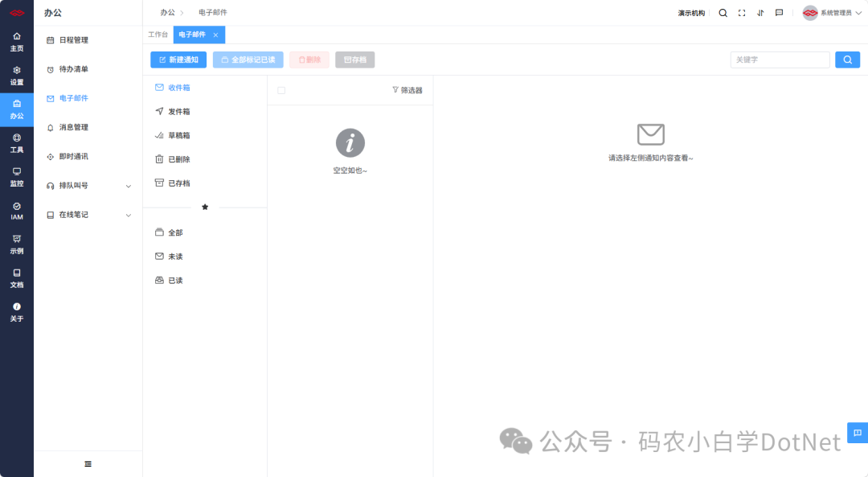Open the 设置 settings section in sidebar
Viewport: 868px width, 477px height.
17,76
